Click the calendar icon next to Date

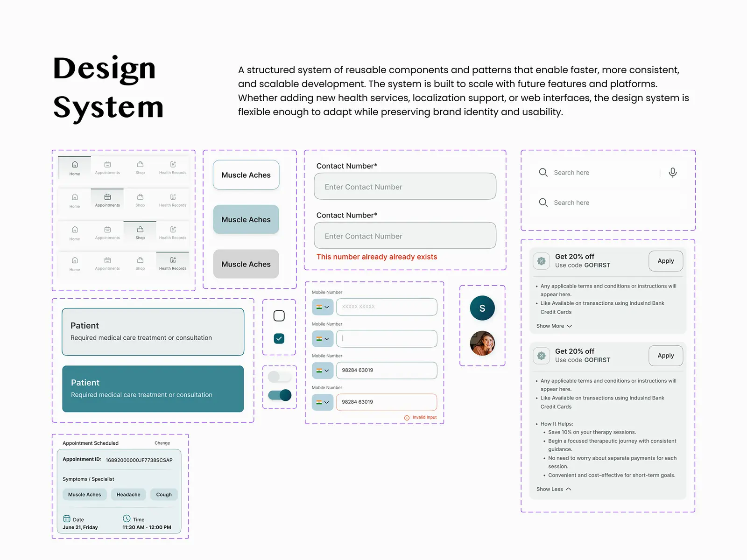click(x=67, y=519)
